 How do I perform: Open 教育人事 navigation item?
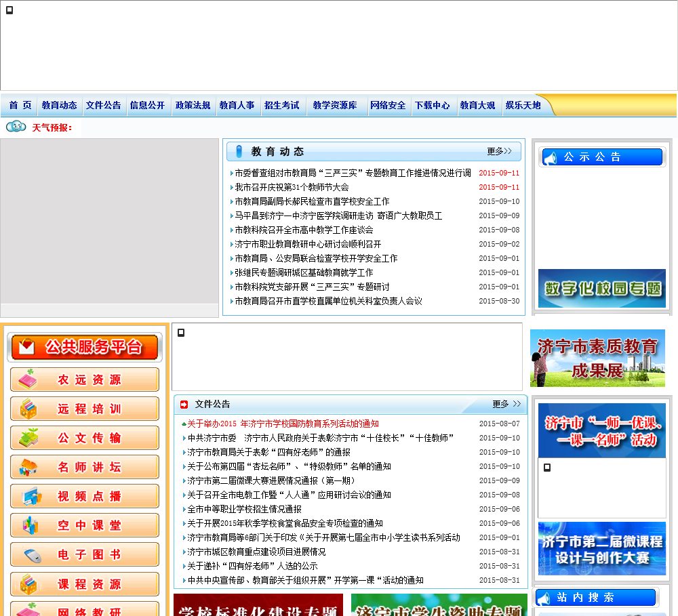[237, 105]
